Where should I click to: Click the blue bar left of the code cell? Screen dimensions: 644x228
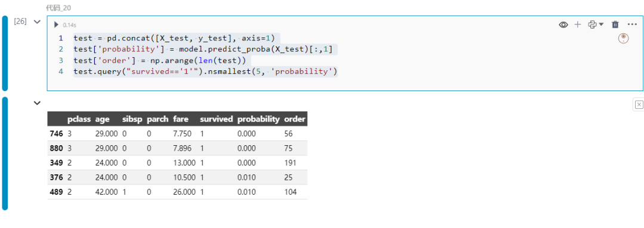coord(5,54)
